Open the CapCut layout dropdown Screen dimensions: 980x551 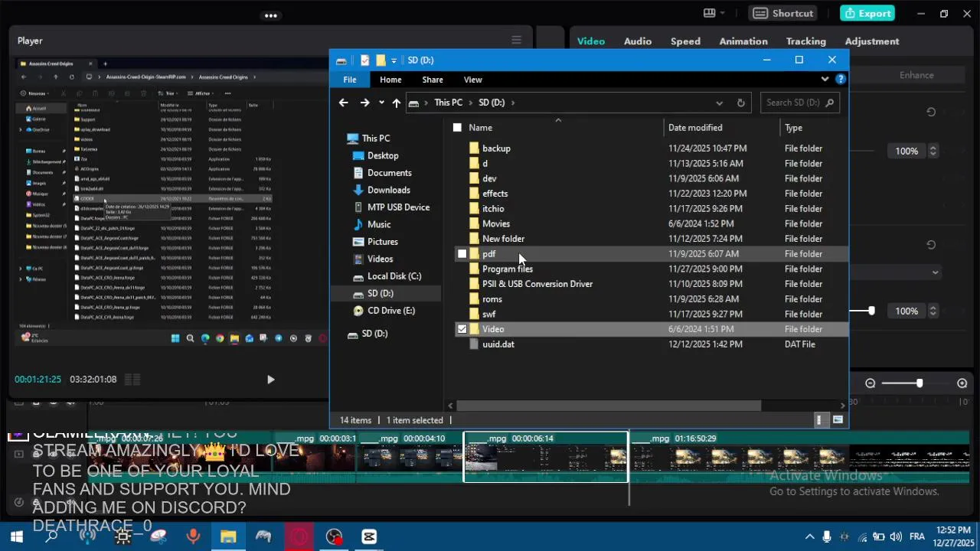(714, 13)
